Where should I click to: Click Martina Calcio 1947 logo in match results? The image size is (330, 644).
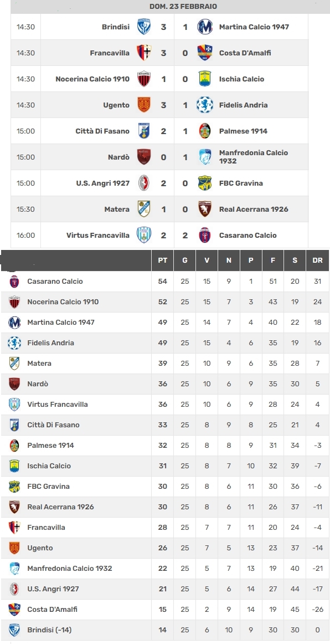pyautogui.click(x=205, y=27)
